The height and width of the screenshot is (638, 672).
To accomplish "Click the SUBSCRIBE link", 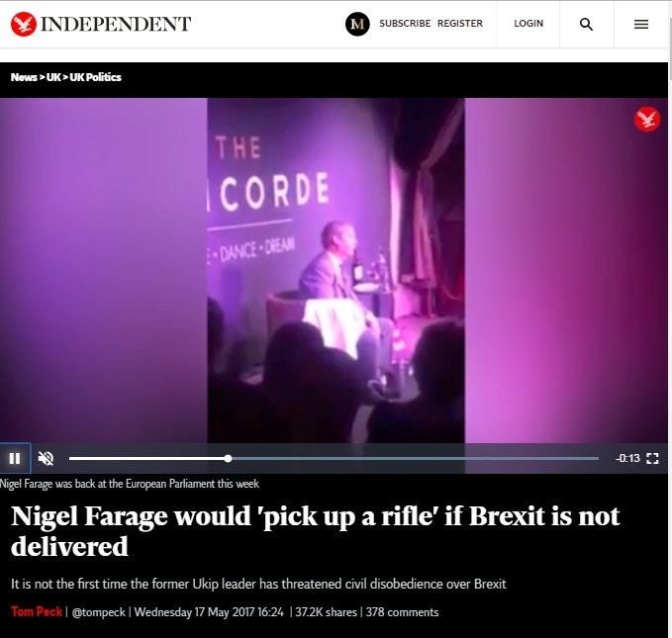I will point(405,23).
